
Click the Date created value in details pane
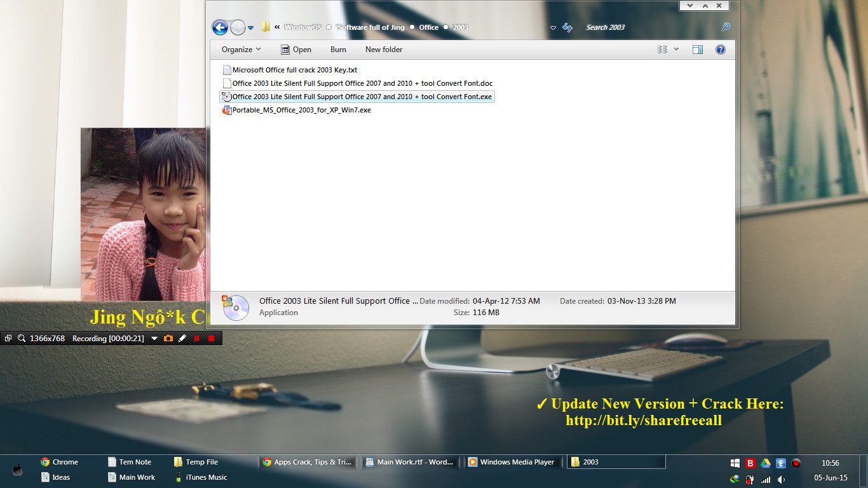coord(642,301)
